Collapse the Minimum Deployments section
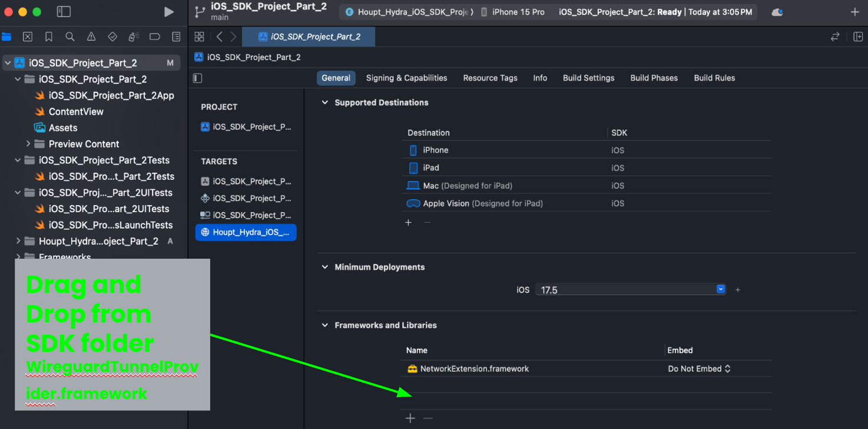Screen dimensions: 868x429 click(324, 267)
